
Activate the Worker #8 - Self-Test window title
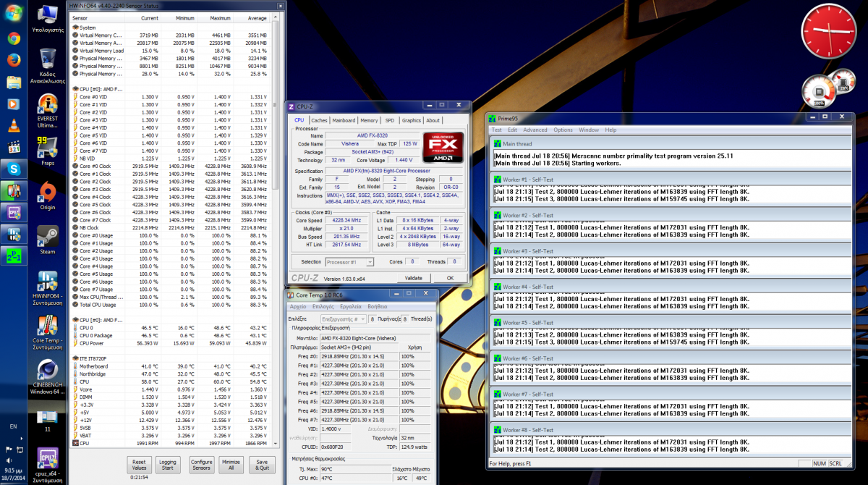tap(528, 430)
